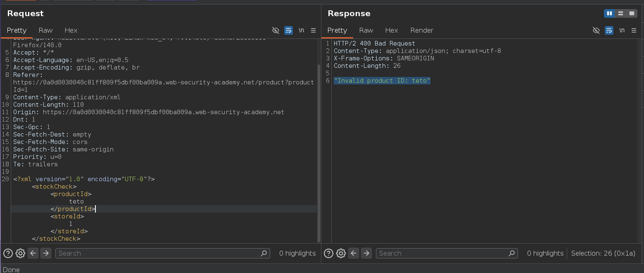Select top-bottom split layout icon
The image size is (644, 273).
pyautogui.click(x=620, y=14)
